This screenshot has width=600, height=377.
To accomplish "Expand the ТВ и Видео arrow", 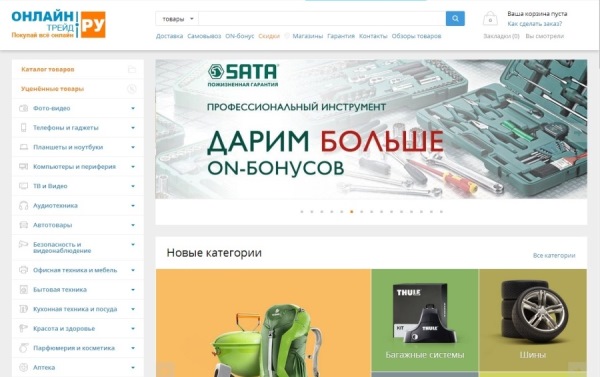I will point(133,186).
